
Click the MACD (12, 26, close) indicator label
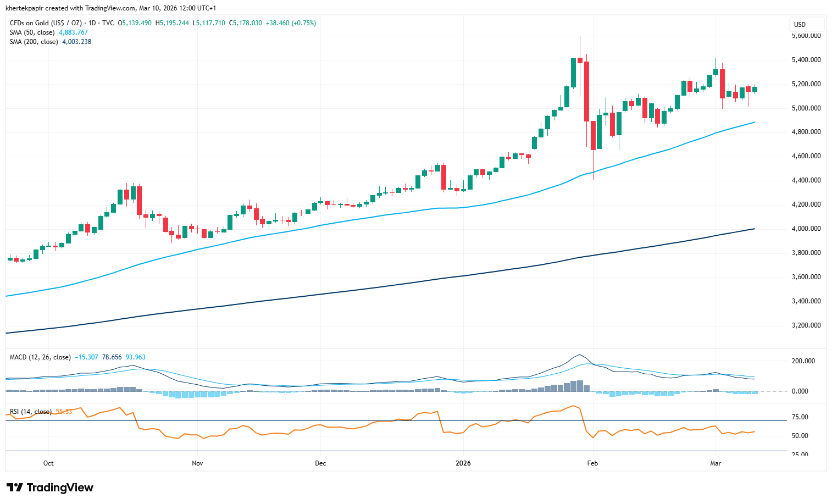point(40,357)
